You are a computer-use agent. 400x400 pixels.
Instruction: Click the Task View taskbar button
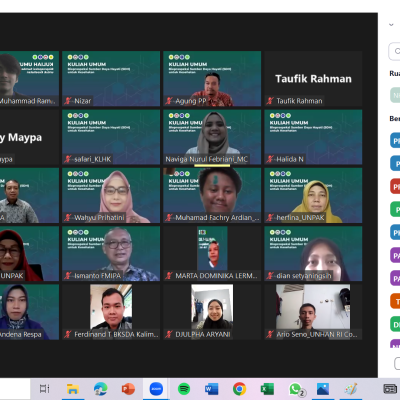pos(45,389)
